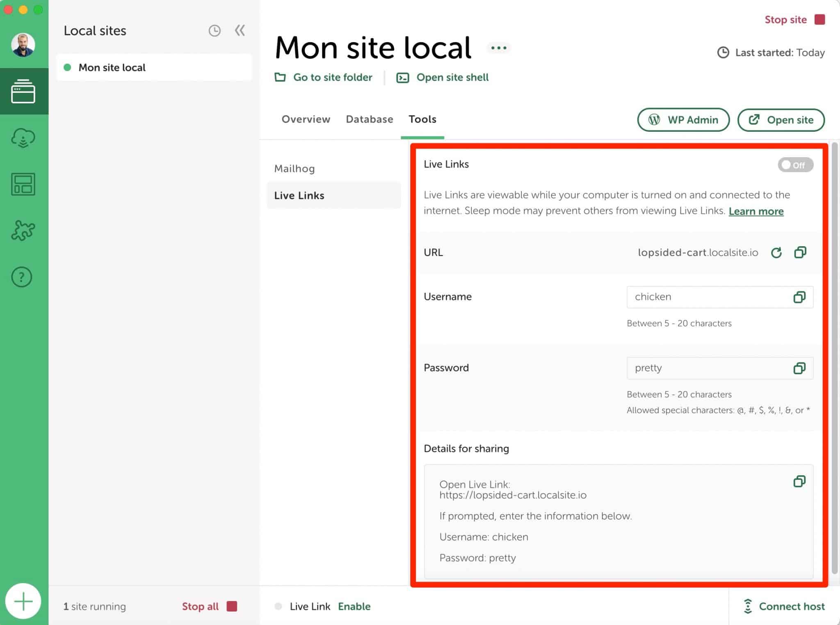
Task: Open the Local sites panel icon
Action: pyautogui.click(x=23, y=91)
